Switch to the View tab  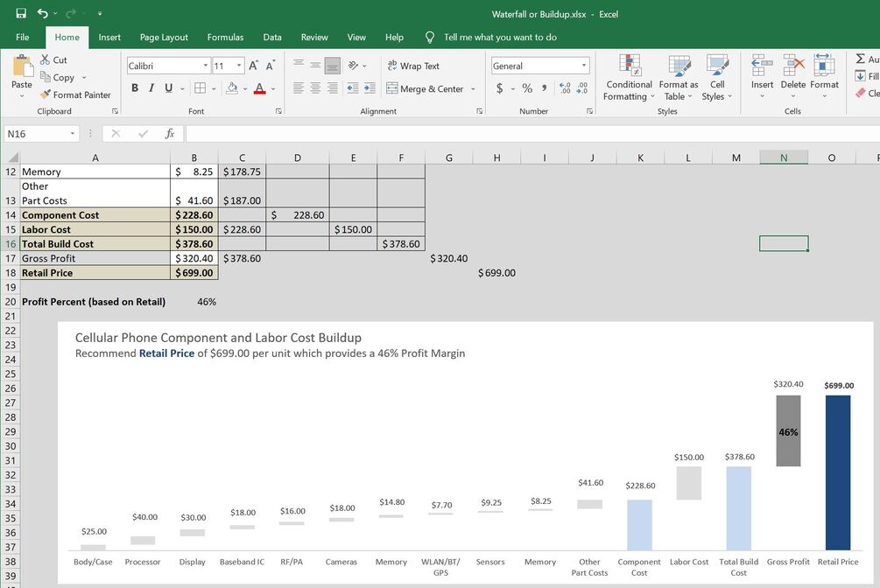pyautogui.click(x=356, y=37)
